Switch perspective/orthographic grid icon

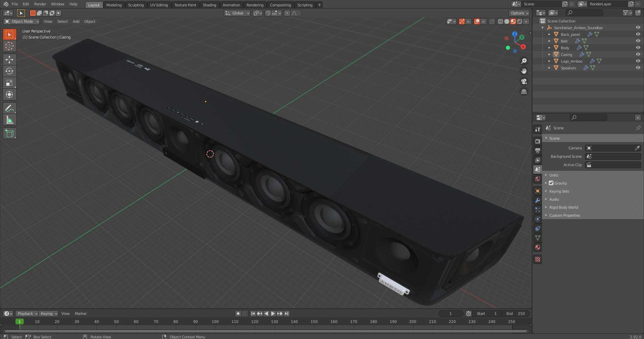click(x=524, y=92)
